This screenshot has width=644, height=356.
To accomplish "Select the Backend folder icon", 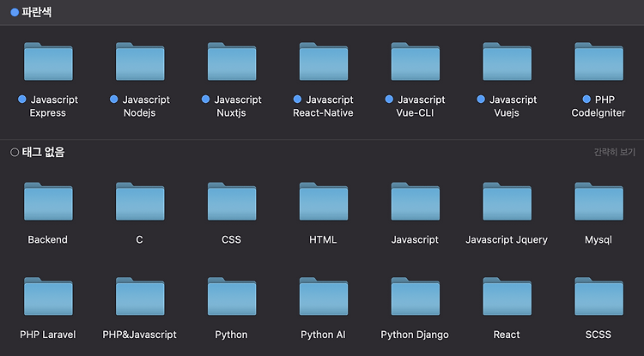I will [48, 202].
